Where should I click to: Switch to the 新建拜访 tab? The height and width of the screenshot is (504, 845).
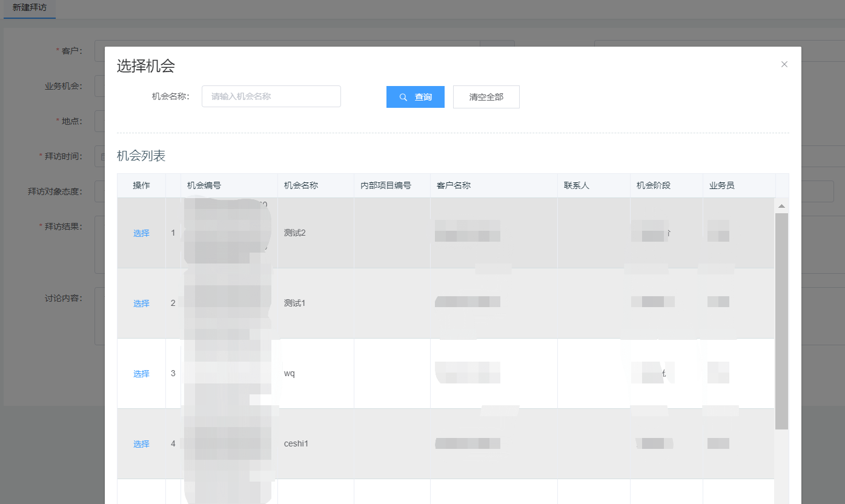tap(30, 8)
